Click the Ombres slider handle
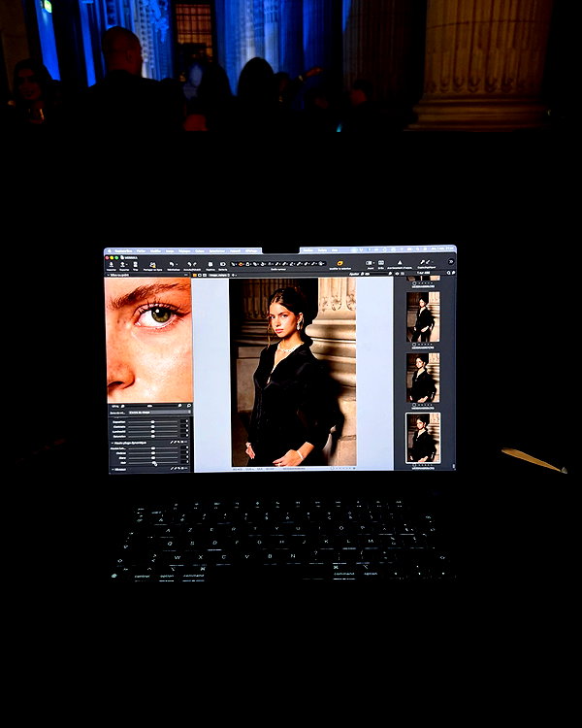This screenshot has width=582, height=728. [153, 453]
